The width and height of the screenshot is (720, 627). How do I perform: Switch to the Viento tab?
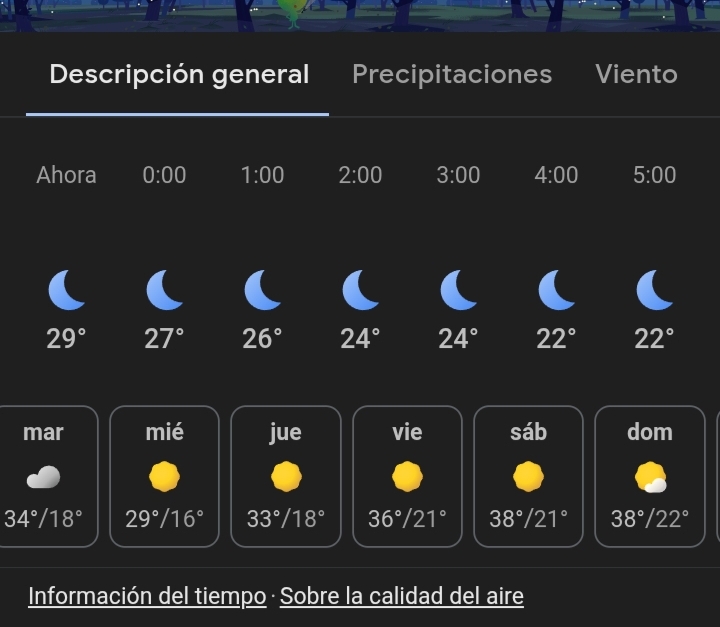click(636, 74)
